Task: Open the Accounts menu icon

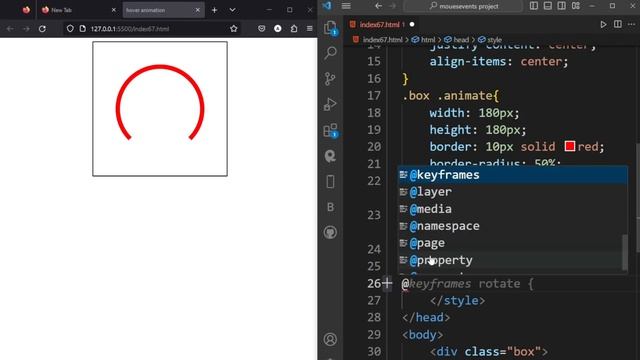Action: (330, 339)
